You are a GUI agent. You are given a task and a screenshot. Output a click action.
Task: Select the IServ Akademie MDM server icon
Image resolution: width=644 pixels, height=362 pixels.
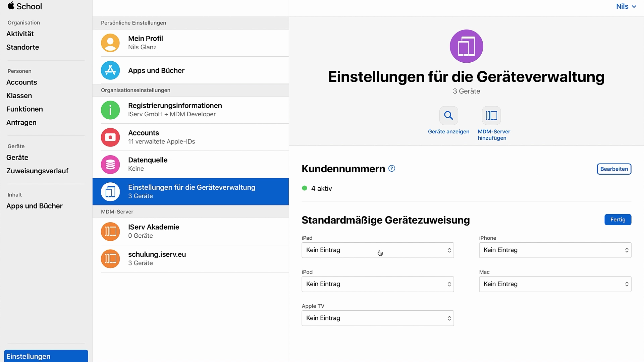(110, 231)
